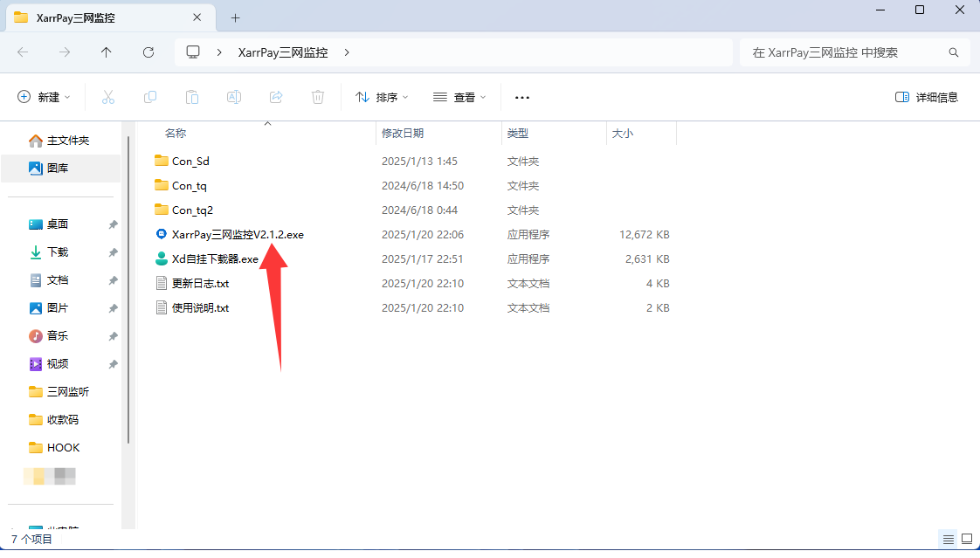
Task: Toggle the 详细信息 details pane
Action: (927, 97)
